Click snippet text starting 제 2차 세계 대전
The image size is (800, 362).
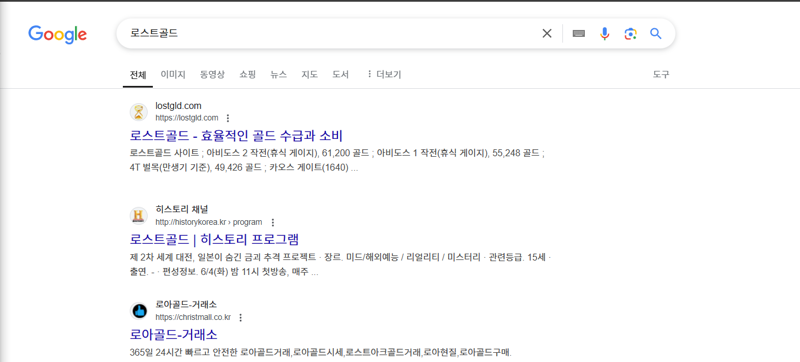[340, 265]
